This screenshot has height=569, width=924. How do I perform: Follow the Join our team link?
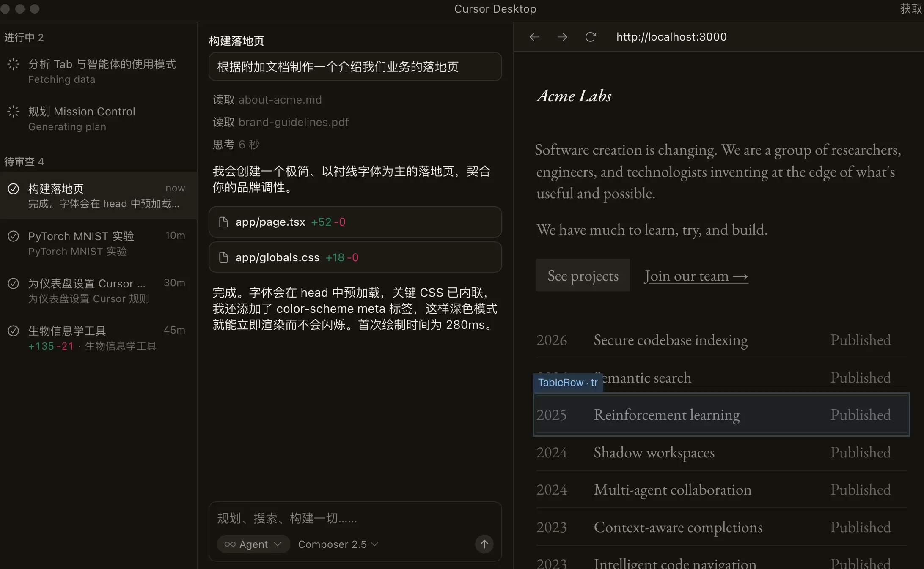(696, 276)
